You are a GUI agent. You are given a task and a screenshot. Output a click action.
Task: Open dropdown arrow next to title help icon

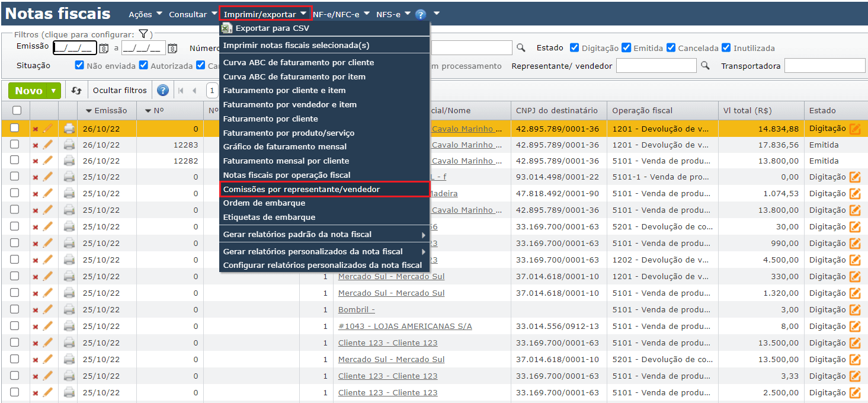[437, 13]
